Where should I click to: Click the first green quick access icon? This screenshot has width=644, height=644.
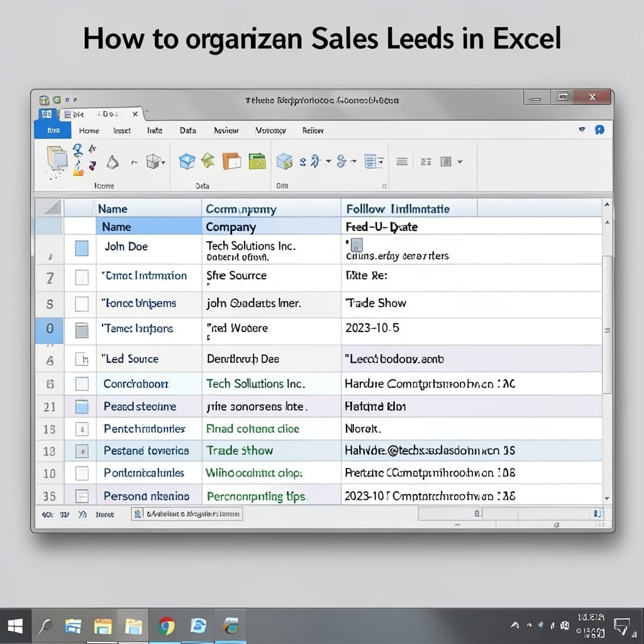click(45, 100)
